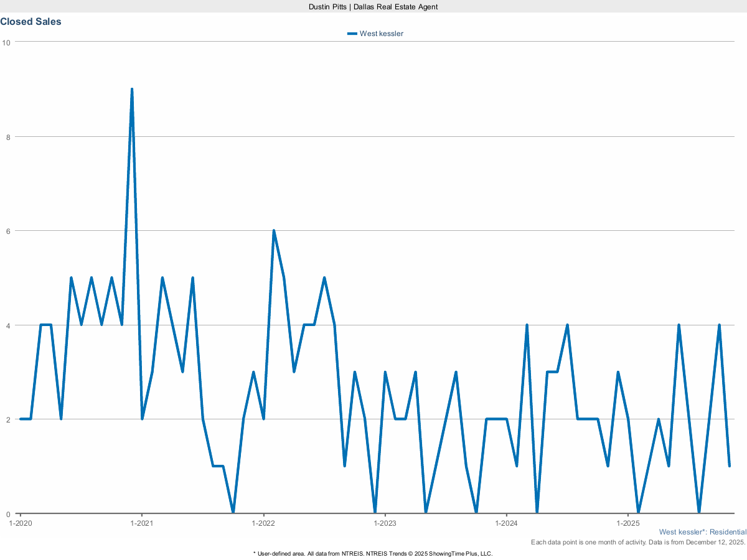
Task: Select the 1-2021 x-axis label
Action: pyautogui.click(x=142, y=523)
